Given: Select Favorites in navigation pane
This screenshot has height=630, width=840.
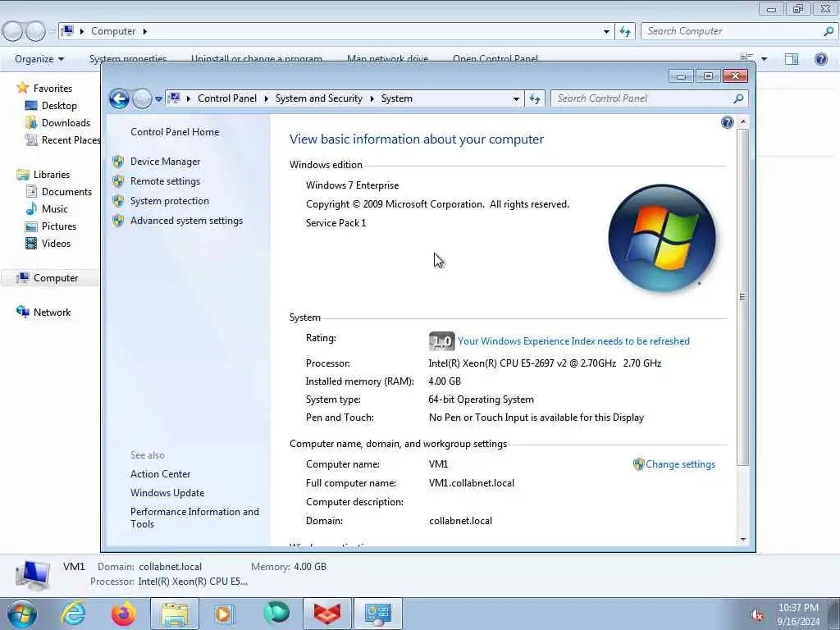Looking at the screenshot, I should 52,89.
